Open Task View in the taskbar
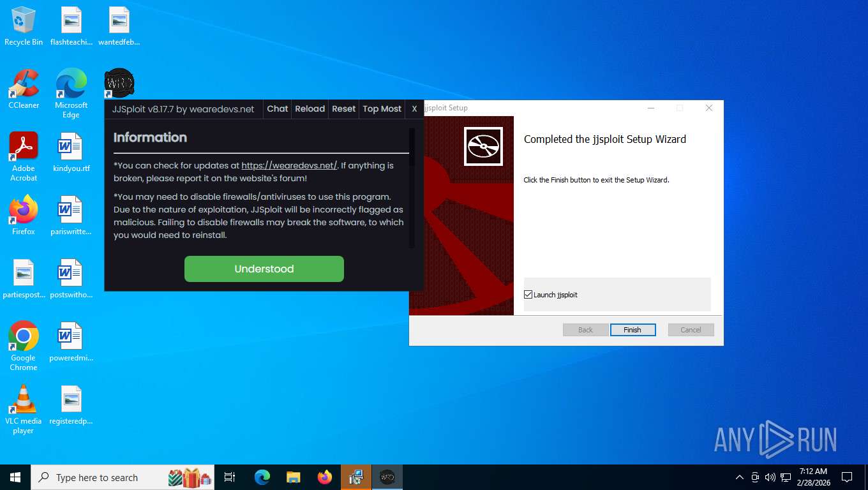Screen dimensions: 868x490 (x=230, y=477)
